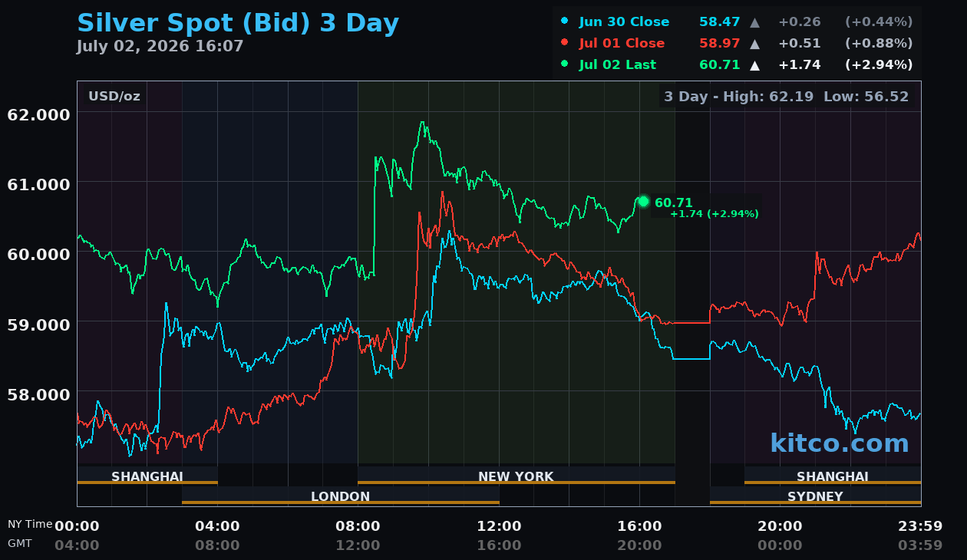Click the 60.000 y-axis label
Screen dimensions: 967x560
click(38, 254)
